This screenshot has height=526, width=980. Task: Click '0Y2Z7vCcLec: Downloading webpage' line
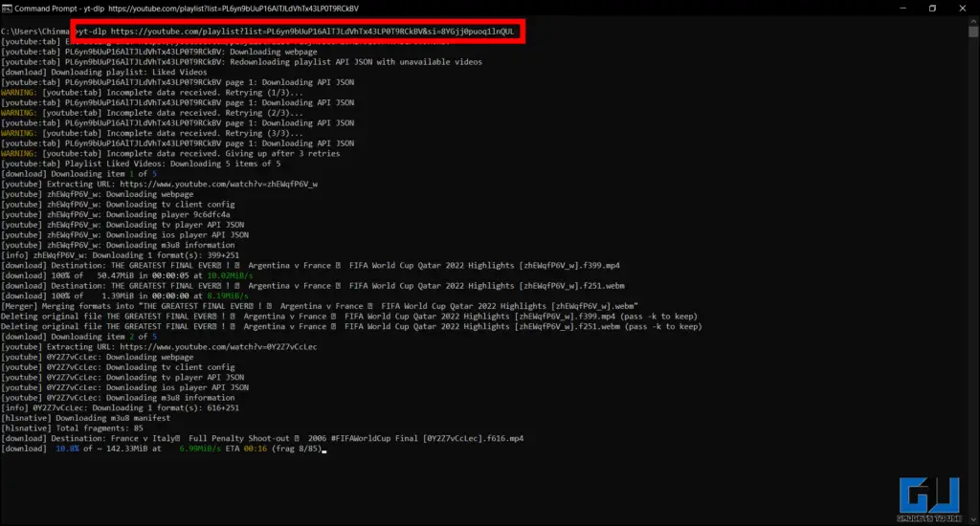[97, 357]
